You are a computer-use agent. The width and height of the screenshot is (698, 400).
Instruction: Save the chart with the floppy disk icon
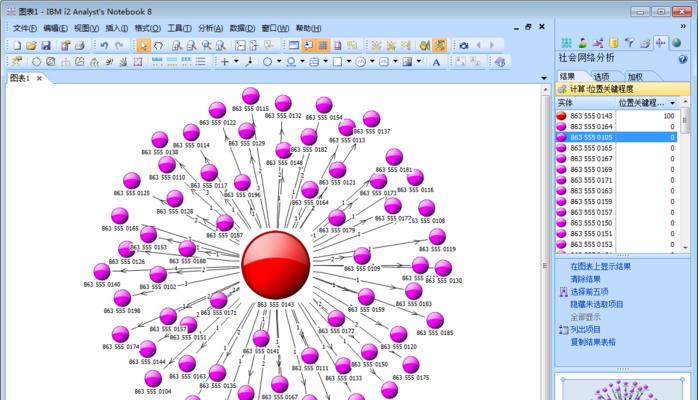pos(46,45)
